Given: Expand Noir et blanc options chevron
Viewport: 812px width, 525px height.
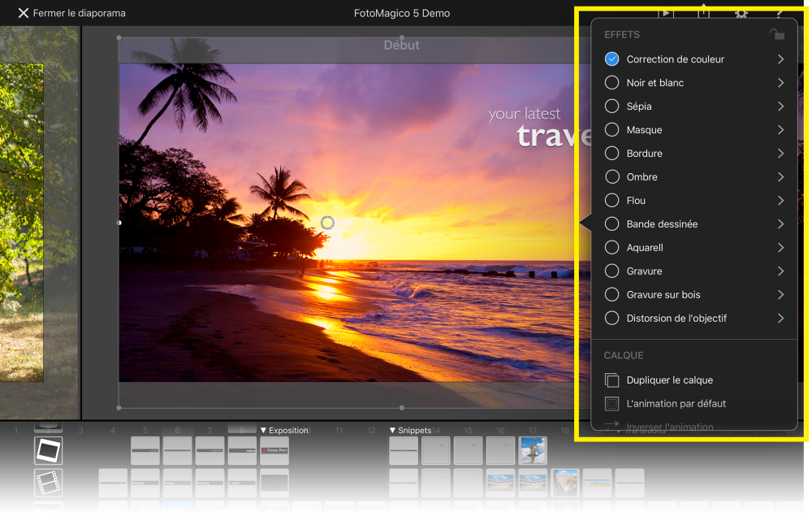Looking at the screenshot, I should [x=780, y=83].
